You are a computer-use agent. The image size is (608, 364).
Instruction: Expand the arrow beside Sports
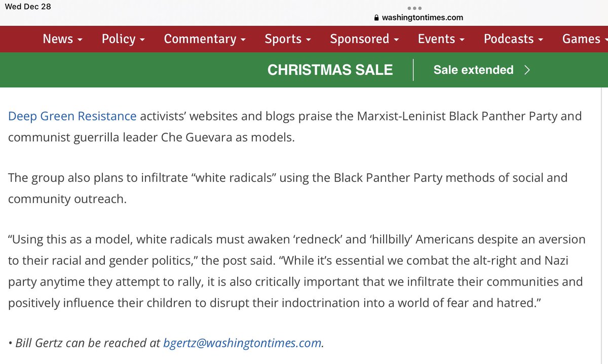point(308,39)
